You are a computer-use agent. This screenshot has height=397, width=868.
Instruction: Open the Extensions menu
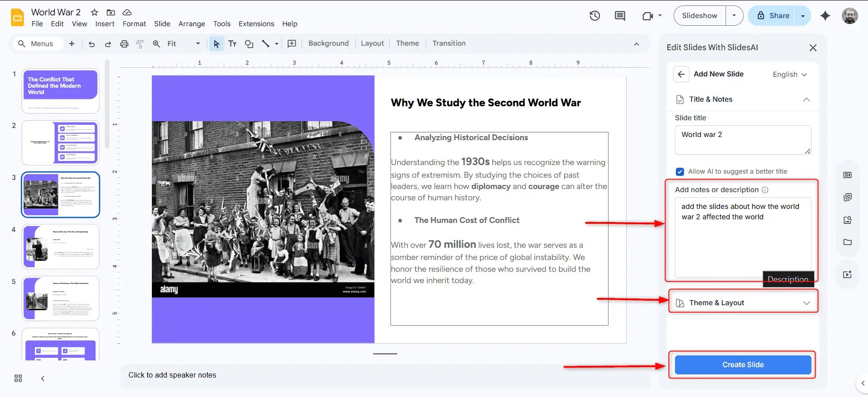pyautogui.click(x=256, y=24)
